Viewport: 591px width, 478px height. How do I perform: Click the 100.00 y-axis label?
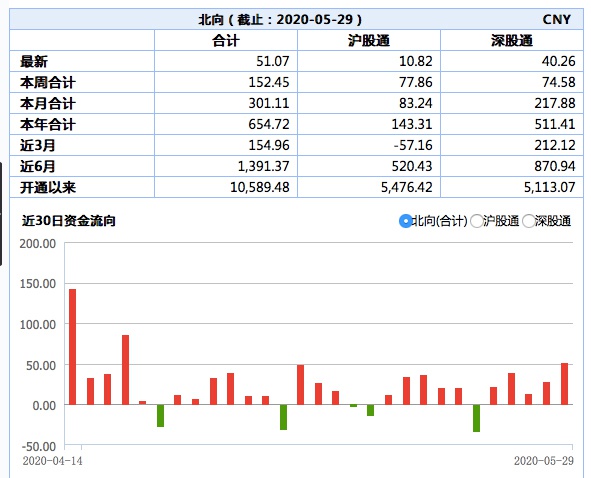tap(38, 325)
